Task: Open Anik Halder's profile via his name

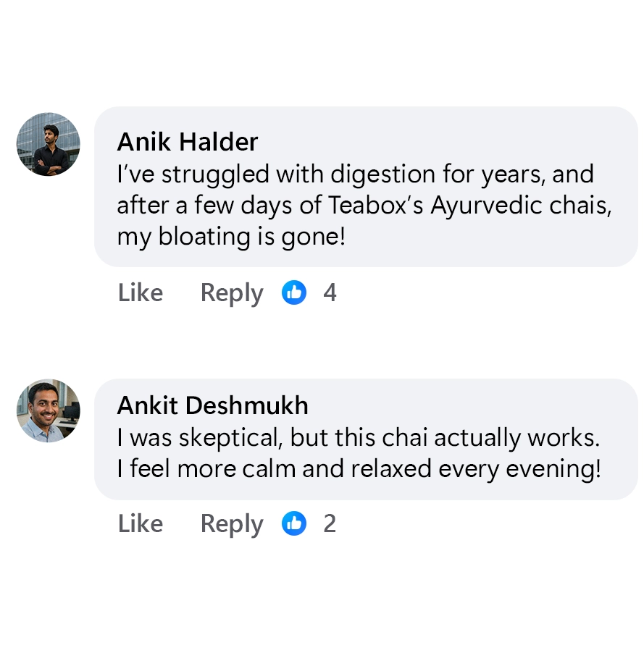Action: click(x=187, y=142)
